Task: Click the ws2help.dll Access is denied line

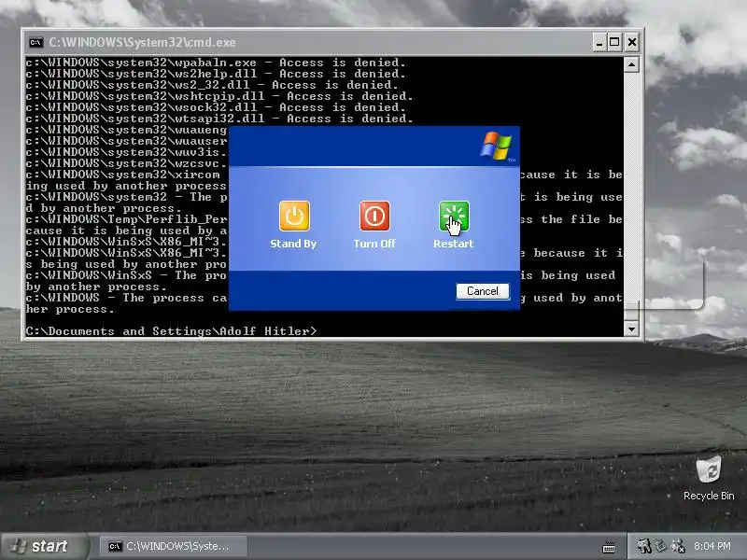Action: pyautogui.click(x=216, y=74)
